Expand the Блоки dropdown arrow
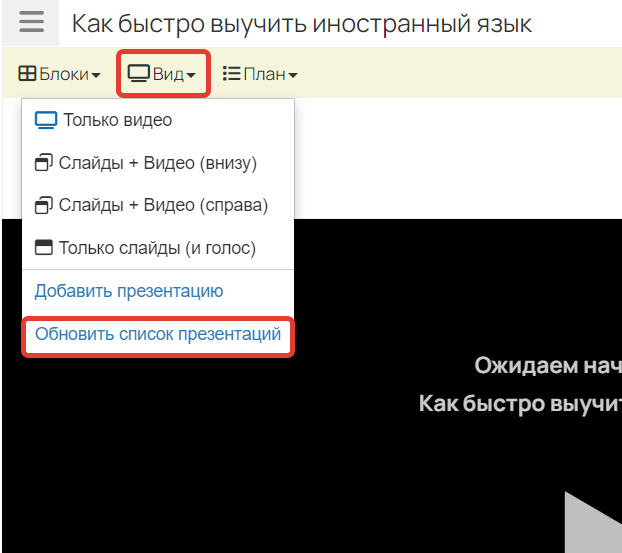Image resolution: width=622 pixels, height=553 pixels. [x=96, y=75]
